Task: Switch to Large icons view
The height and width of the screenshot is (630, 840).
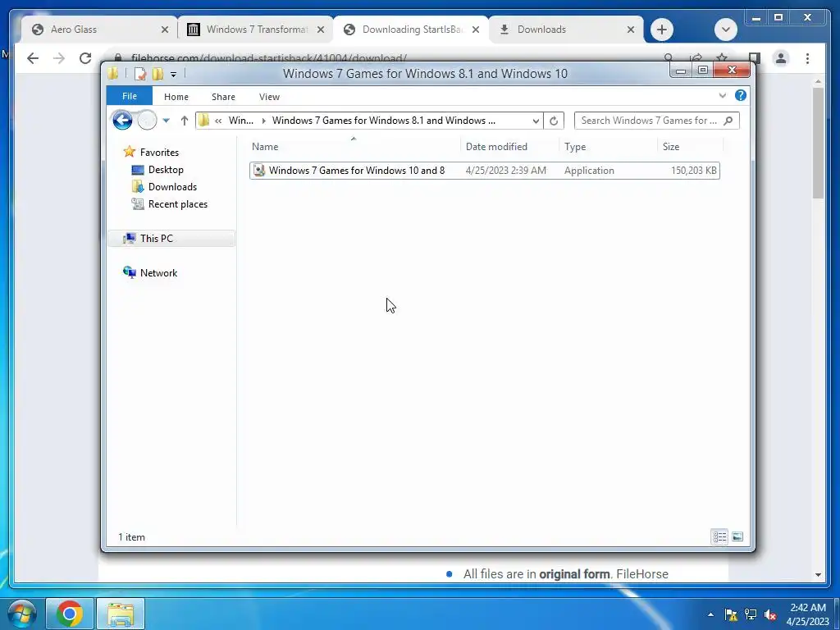Action: [737, 536]
